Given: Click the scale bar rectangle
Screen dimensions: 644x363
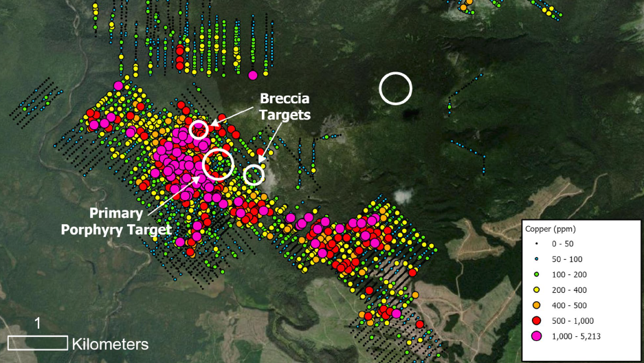Looking at the screenshot, I should 38,342.
